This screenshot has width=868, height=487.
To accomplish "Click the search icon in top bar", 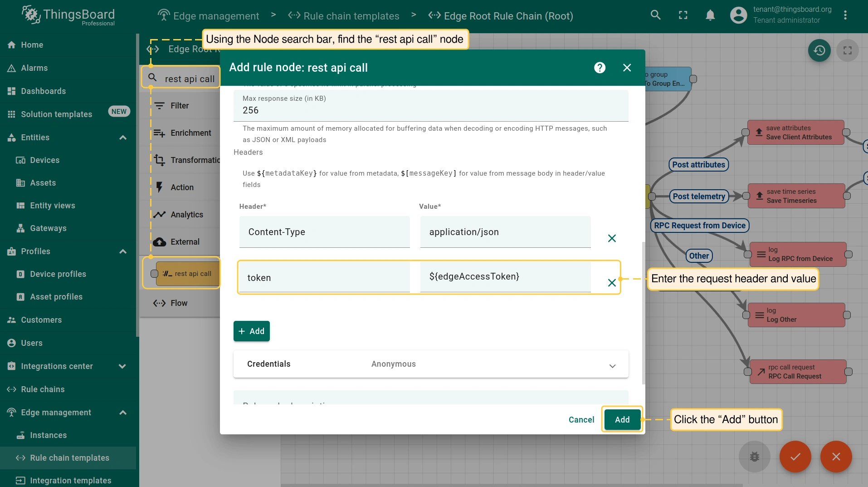I will pyautogui.click(x=655, y=15).
